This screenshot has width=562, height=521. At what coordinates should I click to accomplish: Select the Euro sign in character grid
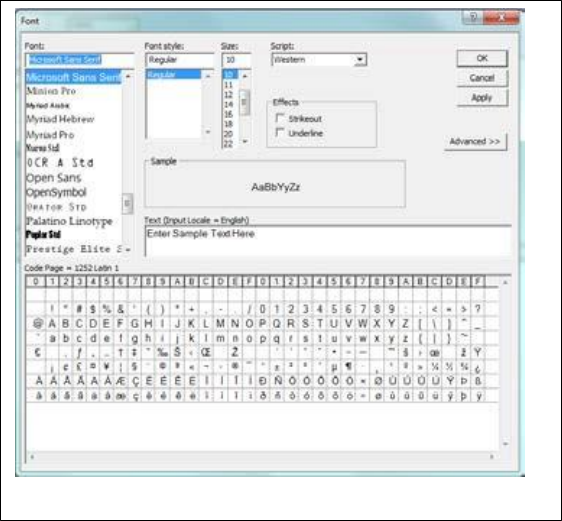coord(38,352)
